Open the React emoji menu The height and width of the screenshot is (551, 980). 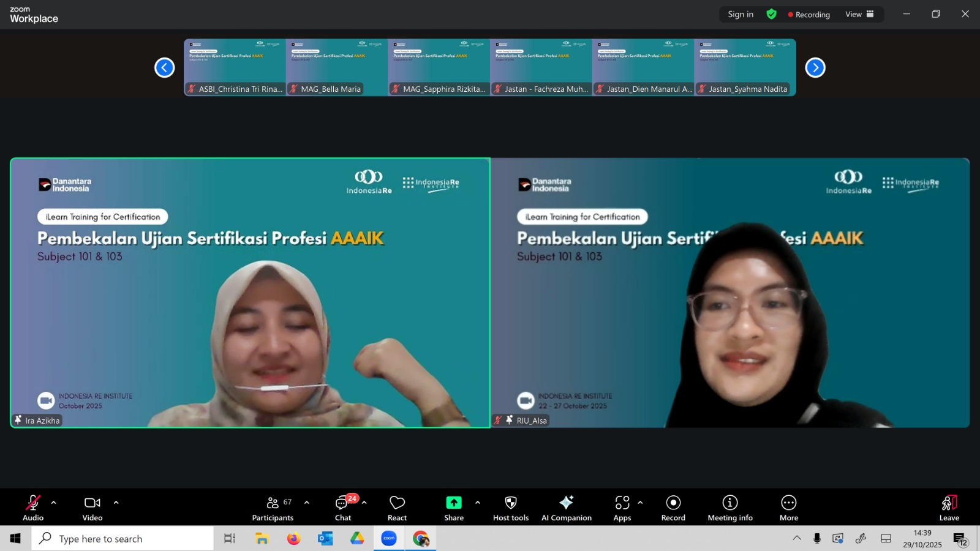click(x=397, y=508)
